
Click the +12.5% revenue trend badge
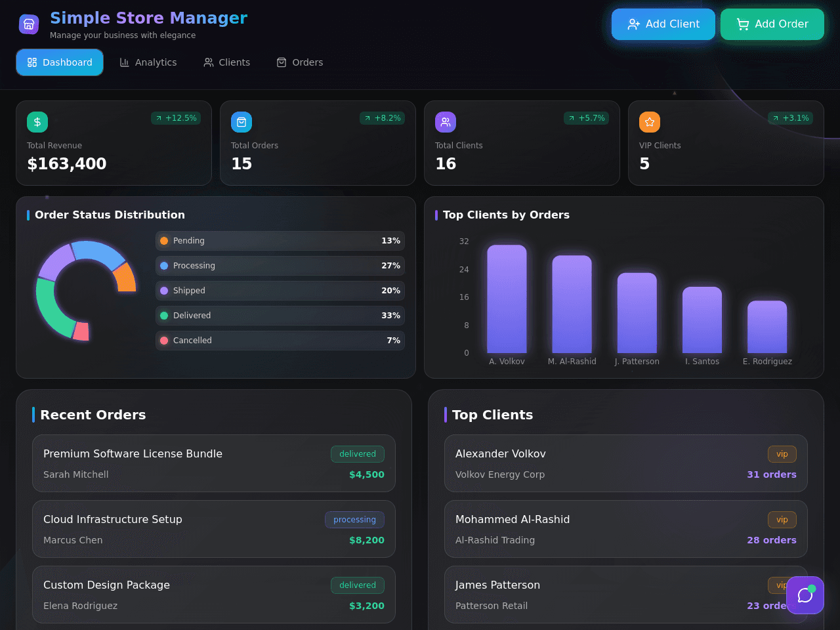tap(176, 118)
